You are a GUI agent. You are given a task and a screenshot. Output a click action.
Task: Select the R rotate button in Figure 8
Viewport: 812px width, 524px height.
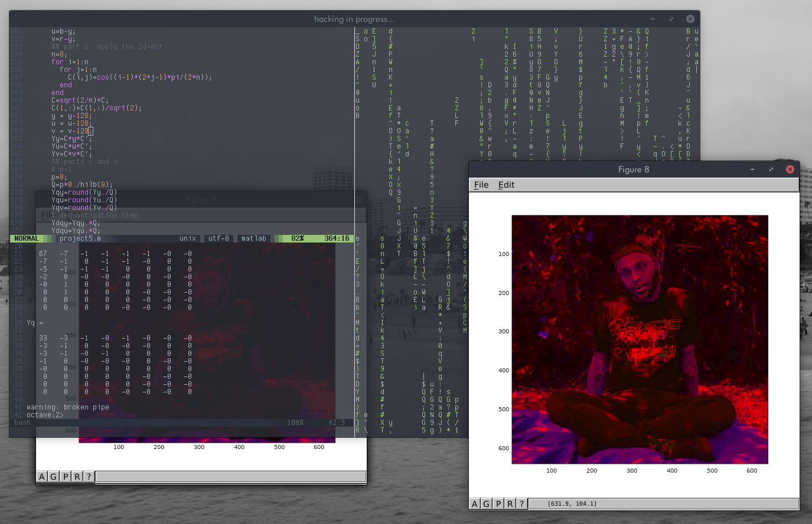tap(510, 504)
